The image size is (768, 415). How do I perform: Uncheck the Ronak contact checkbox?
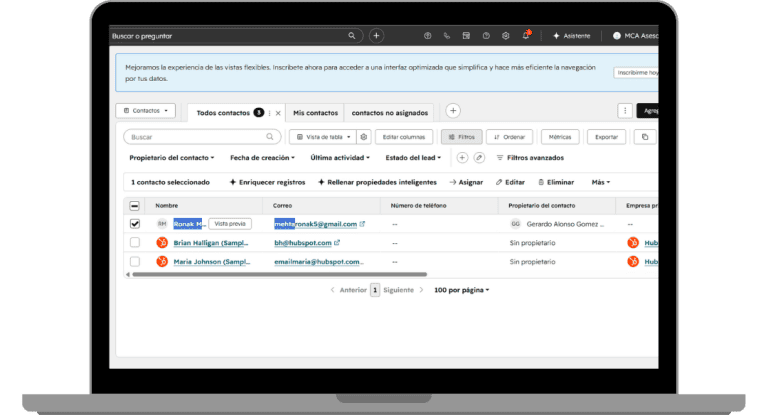[x=135, y=224]
